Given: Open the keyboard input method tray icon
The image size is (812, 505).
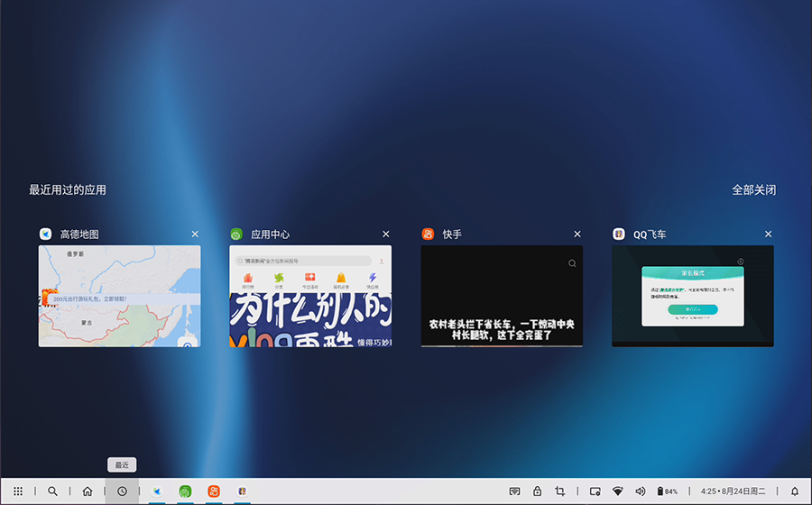Looking at the screenshot, I should coord(514,491).
